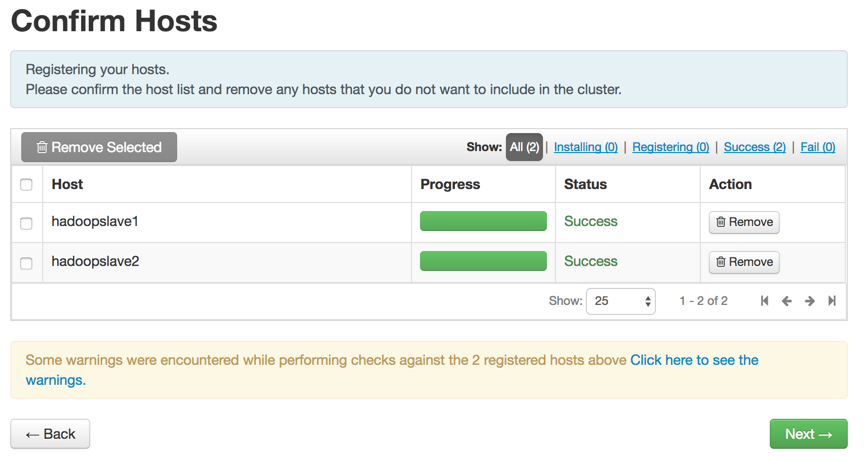The height and width of the screenshot is (462, 866).
Task: Tick checkbox for hadoopslave2
Action: (x=27, y=263)
